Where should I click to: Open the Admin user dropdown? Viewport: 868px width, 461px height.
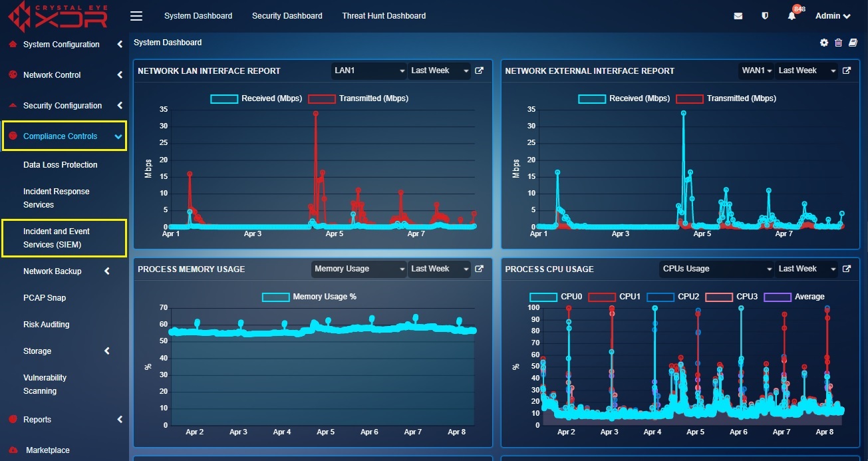click(833, 16)
